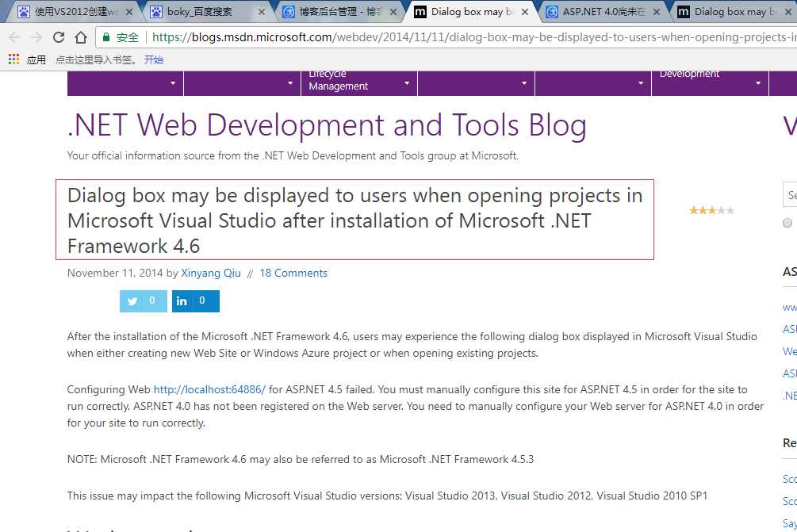
Task: Rate the article using the stars
Action: tap(711, 210)
